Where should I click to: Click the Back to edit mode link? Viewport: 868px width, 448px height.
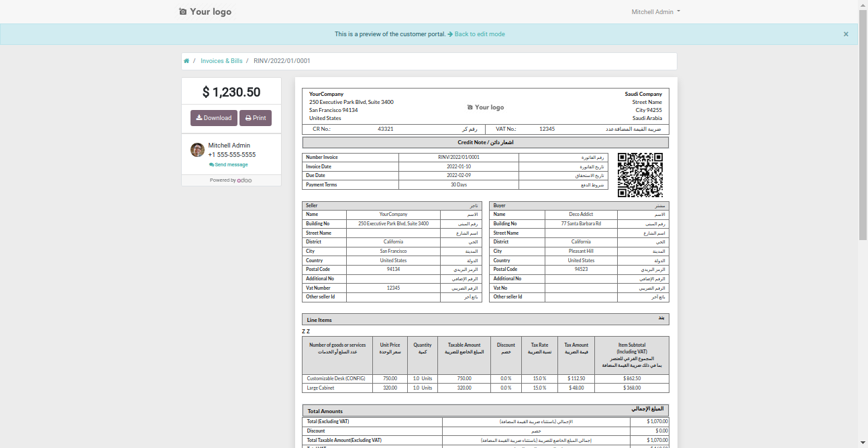479,34
